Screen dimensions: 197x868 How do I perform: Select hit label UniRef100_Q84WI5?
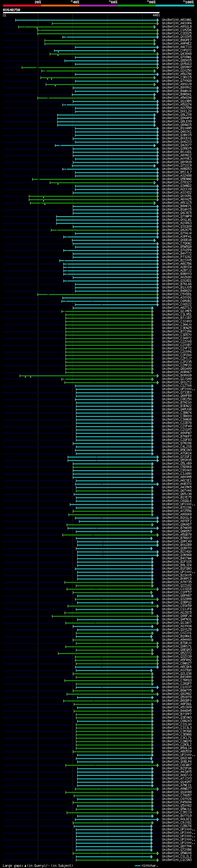point(177,125)
